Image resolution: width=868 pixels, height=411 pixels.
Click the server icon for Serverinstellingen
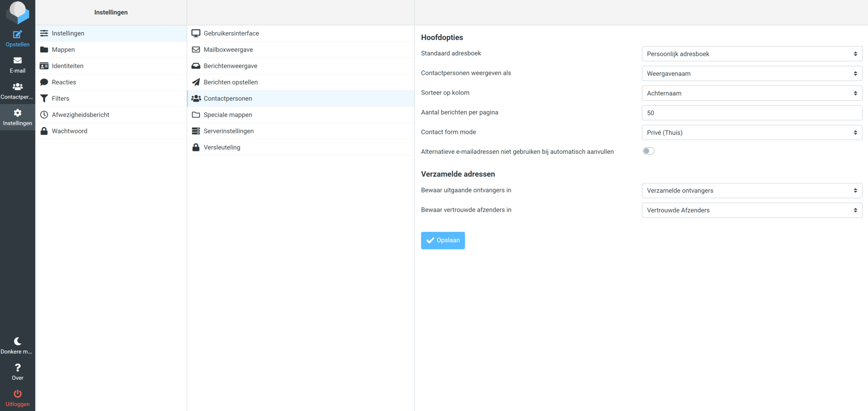pyautogui.click(x=196, y=131)
